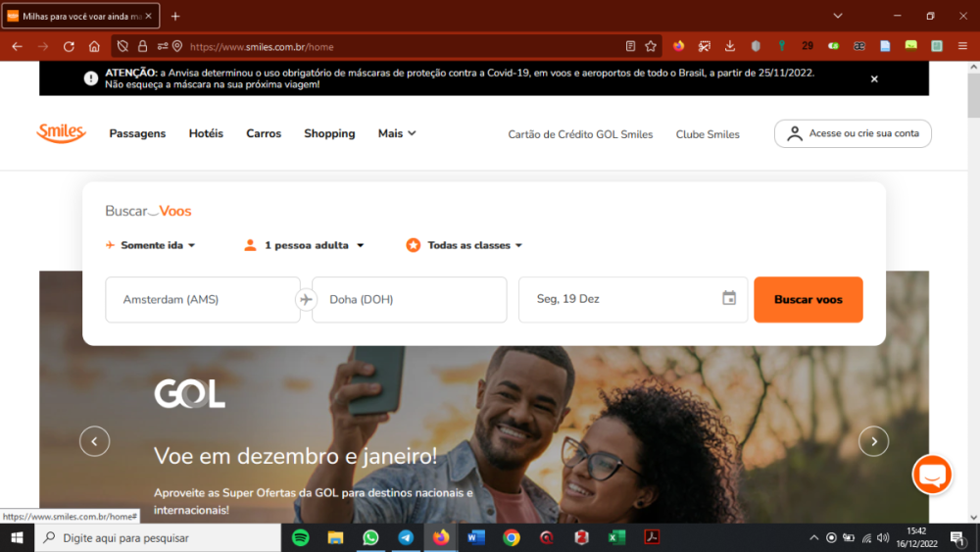Click the Windows search box
The image size is (980, 552).
(x=158, y=537)
